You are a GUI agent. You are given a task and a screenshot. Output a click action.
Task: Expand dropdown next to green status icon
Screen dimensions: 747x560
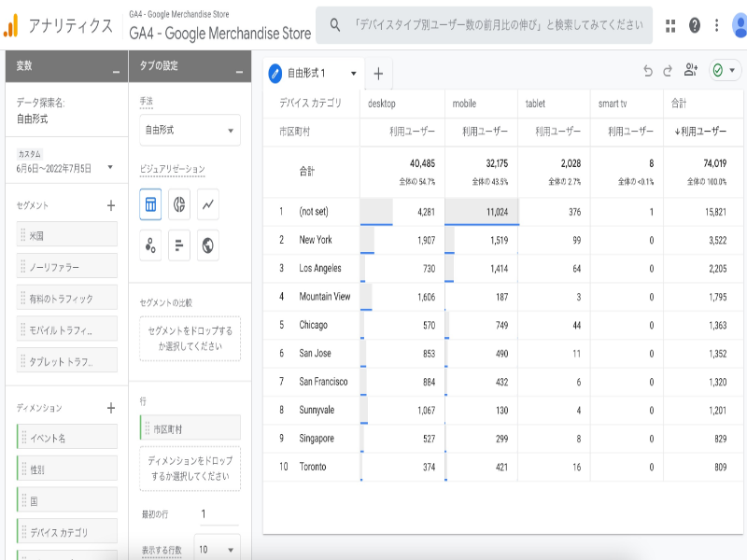732,71
